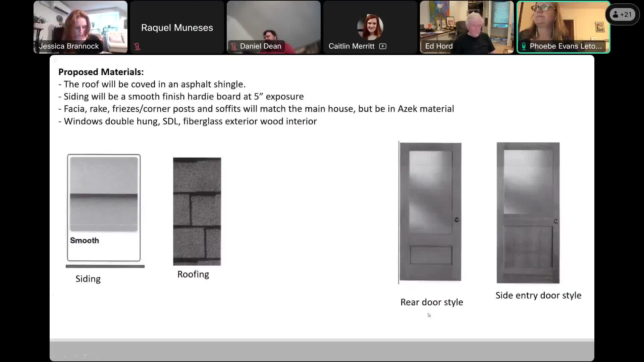
Task: Click Raquel Muneses' muted microphone icon
Action: coord(137,46)
